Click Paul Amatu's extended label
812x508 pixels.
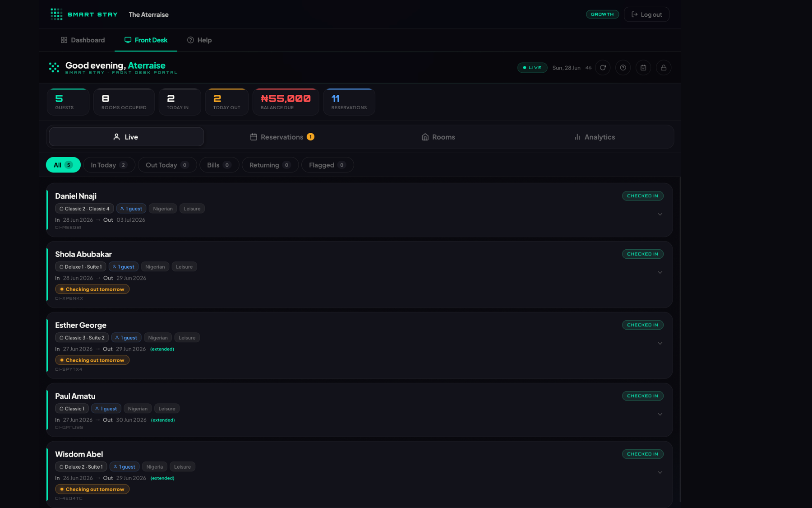click(163, 420)
